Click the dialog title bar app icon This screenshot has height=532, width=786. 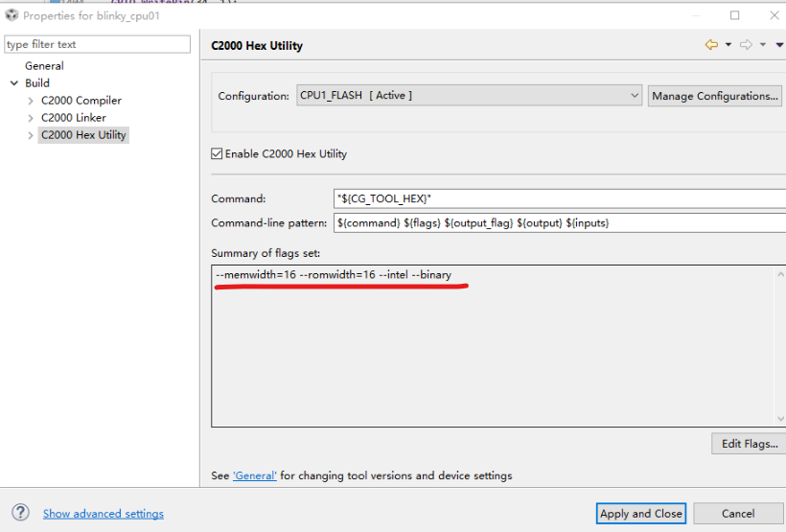[x=12, y=15]
